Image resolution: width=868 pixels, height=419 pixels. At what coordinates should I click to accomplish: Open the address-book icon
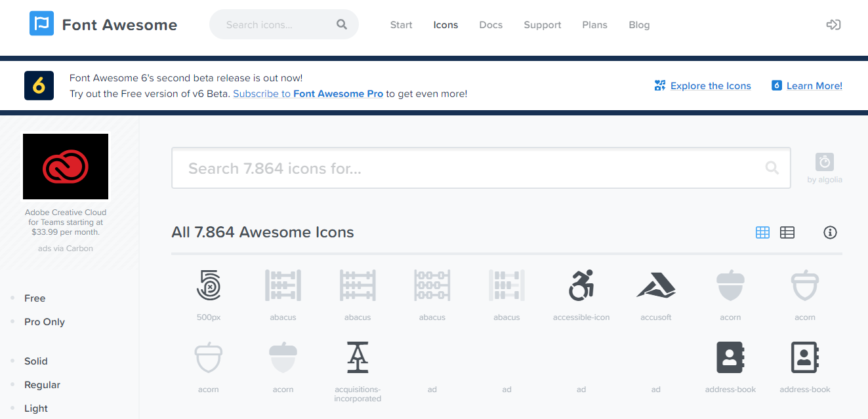point(730,357)
